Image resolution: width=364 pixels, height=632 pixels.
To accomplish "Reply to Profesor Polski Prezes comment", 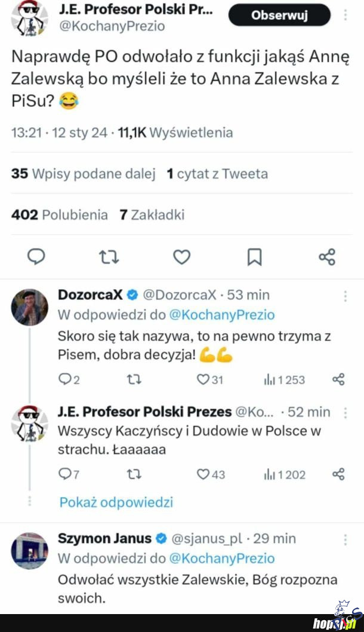I will [x=64, y=474].
